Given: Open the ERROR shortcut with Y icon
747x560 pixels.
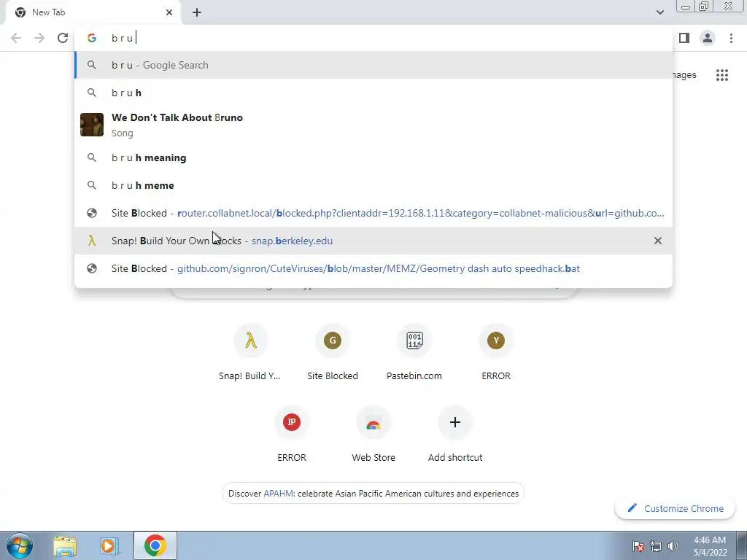Looking at the screenshot, I should [496, 353].
